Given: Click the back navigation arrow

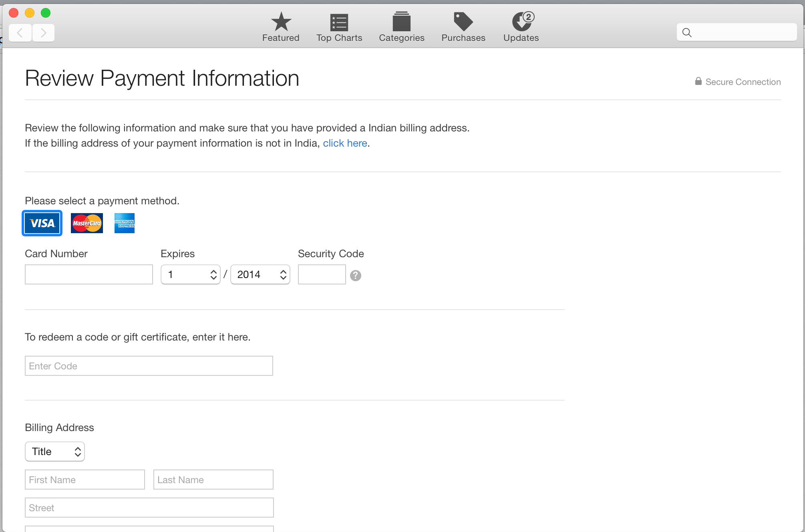Looking at the screenshot, I should pyautogui.click(x=20, y=32).
